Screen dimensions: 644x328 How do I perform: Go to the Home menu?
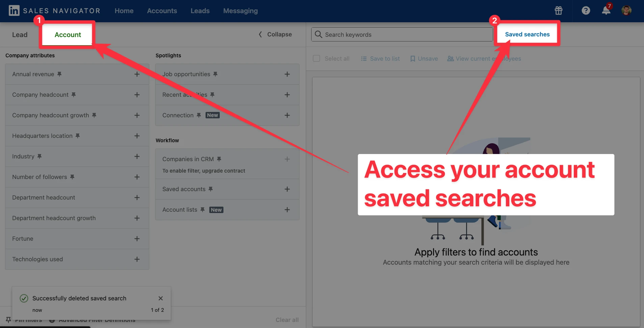click(x=124, y=11)
